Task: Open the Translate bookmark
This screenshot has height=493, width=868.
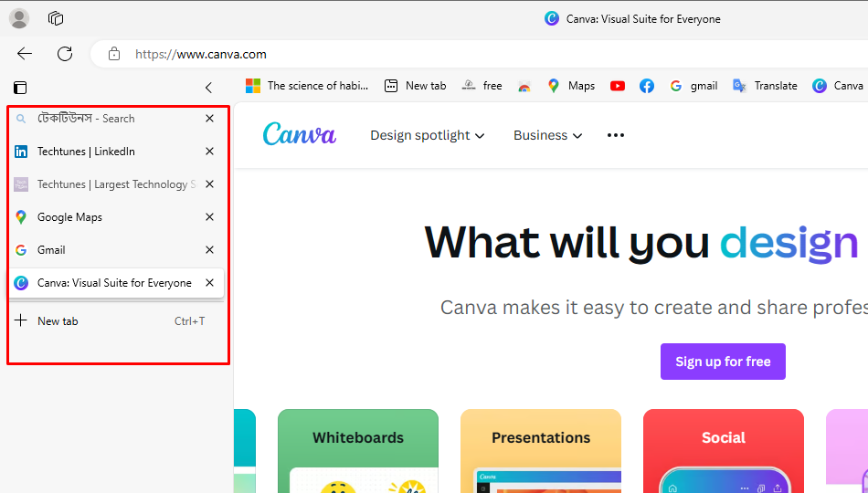Action: [765, 86]
